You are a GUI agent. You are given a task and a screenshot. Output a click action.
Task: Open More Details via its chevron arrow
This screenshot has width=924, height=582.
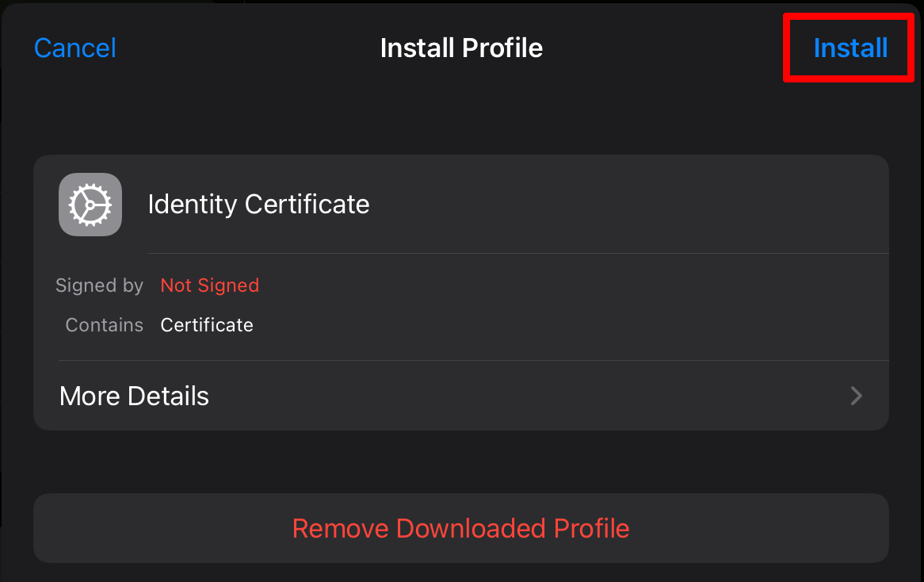tap(856, 396)
